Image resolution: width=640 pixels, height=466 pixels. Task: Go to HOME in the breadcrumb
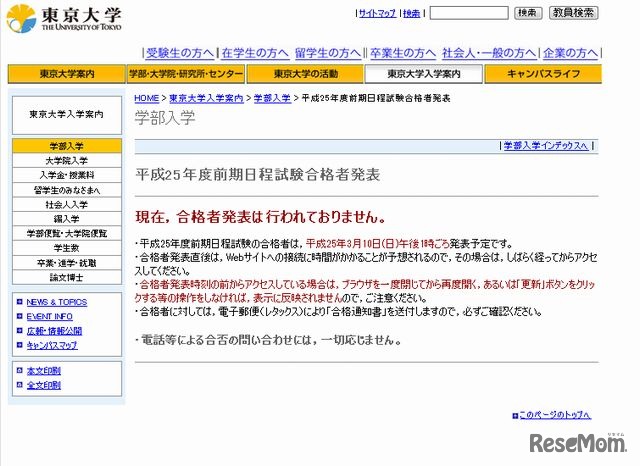click(147, 98)
